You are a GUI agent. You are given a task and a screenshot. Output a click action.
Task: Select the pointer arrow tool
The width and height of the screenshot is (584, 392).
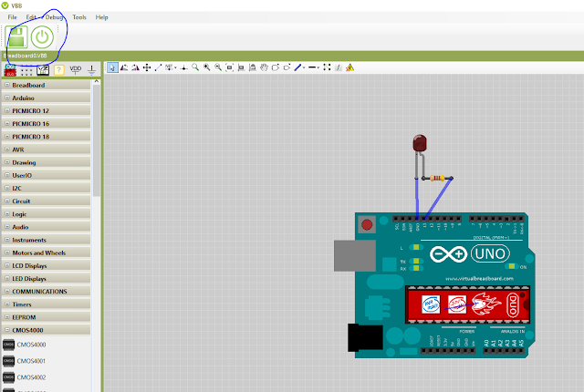tap(112, 67)
